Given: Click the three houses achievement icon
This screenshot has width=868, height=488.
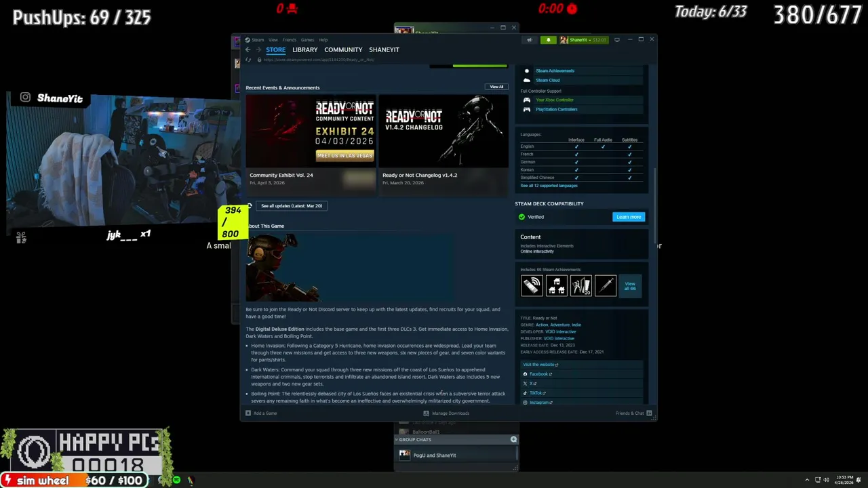Looking at the screenshot, I should point(556,285).
